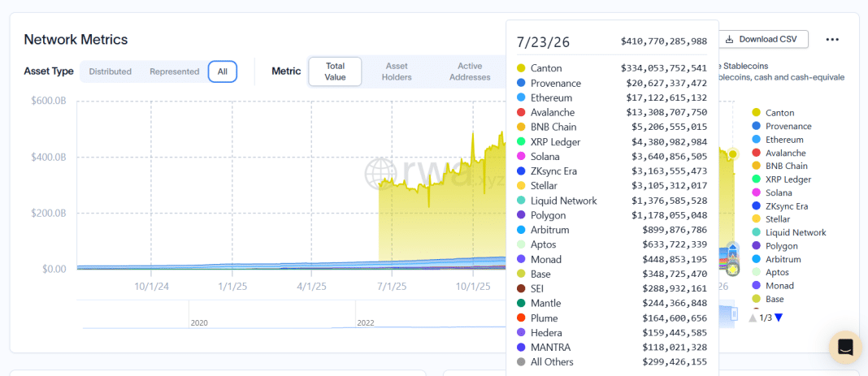Select the Distributed asset type

click(111, 71)
